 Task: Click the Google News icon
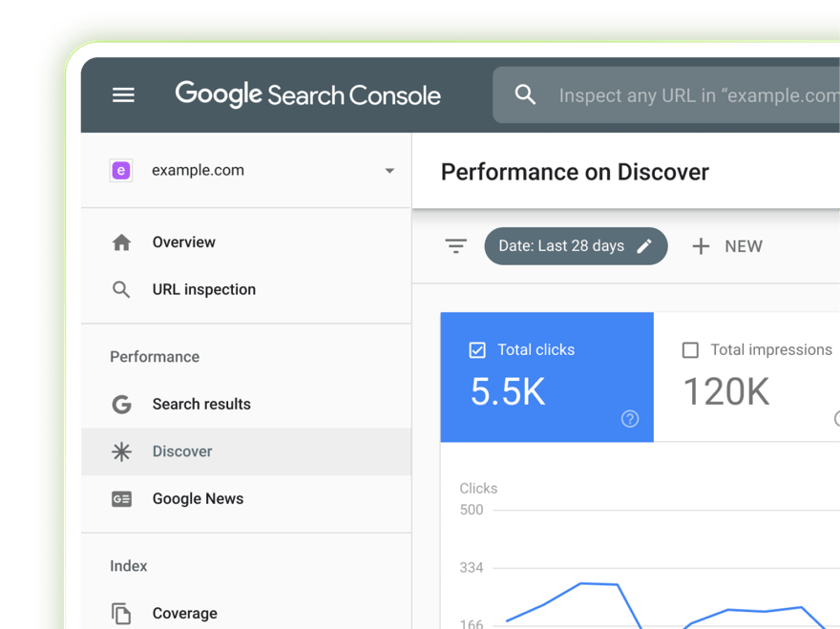(121, 499)
